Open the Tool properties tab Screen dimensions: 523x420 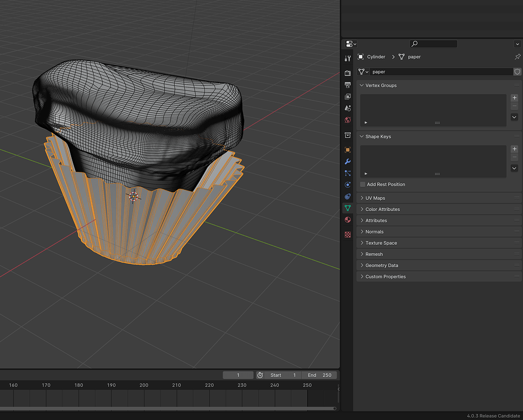pyautogui.click(x=348, y=58)
